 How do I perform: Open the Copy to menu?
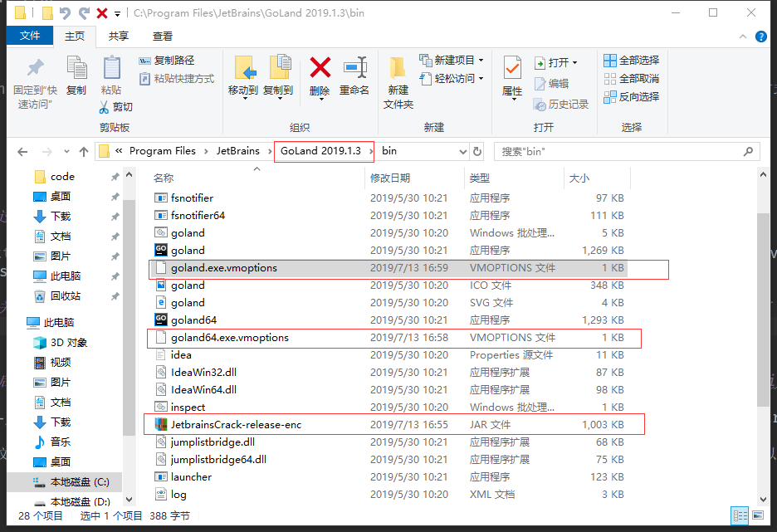[x=278, y=78]
